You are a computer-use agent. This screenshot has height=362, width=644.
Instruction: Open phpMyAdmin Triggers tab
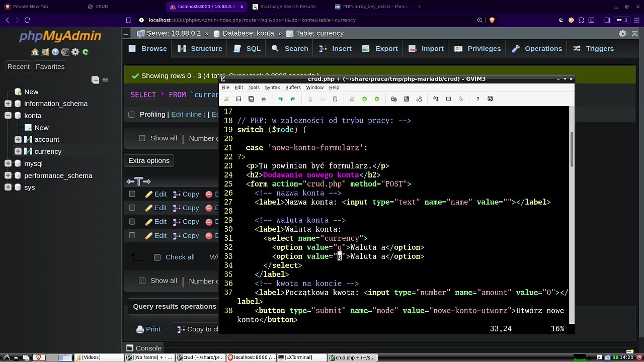(593, 49)
